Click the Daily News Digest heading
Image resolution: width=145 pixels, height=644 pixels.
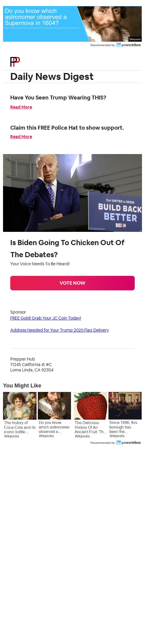(52, 77)
